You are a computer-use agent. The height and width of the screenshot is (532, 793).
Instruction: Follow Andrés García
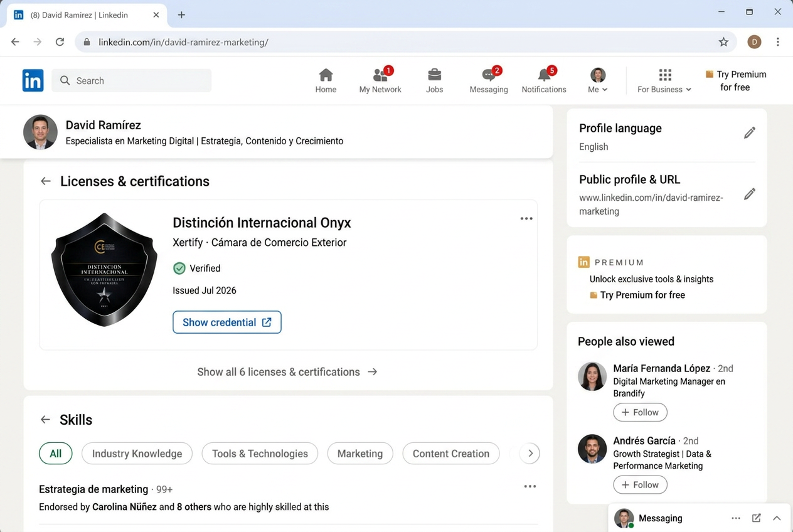coord(640,485)
